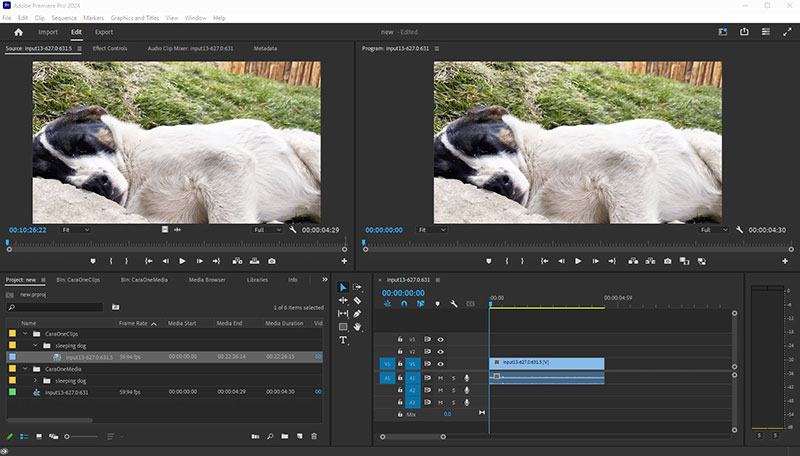Screen dimensions: 800x456
Task: Toggle V3 track output eye
Action: [x=440, y=340]
